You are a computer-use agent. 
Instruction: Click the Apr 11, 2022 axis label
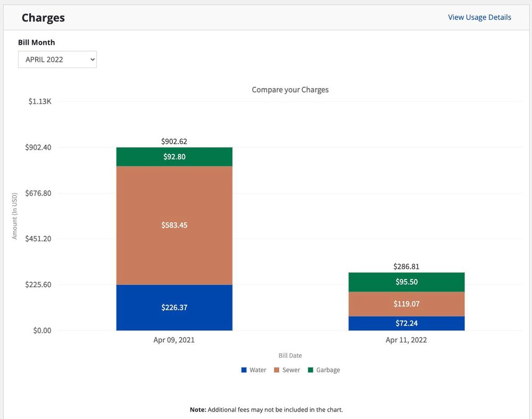click(x=406, y=340)
